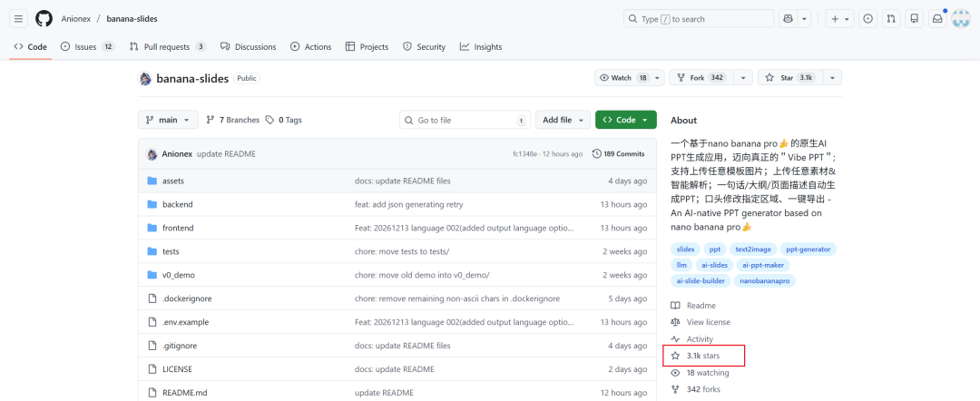Screen dimensions: 980x401
Task: Open the Activity link in About
Action: pyautogui.click(x=691, y=339)
